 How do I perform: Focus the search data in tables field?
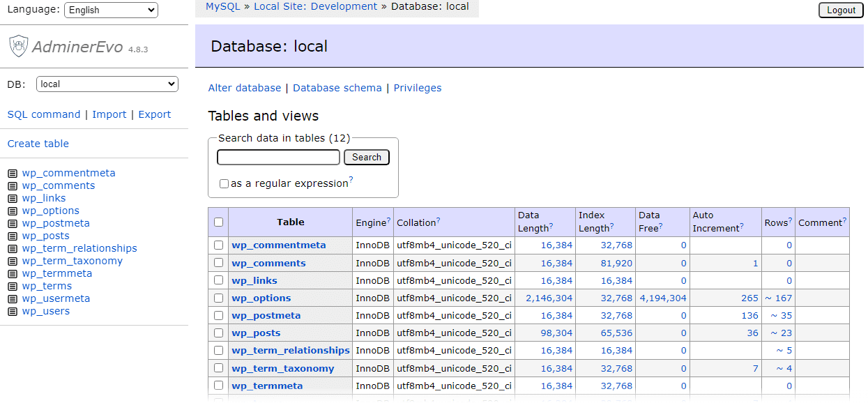278,158
